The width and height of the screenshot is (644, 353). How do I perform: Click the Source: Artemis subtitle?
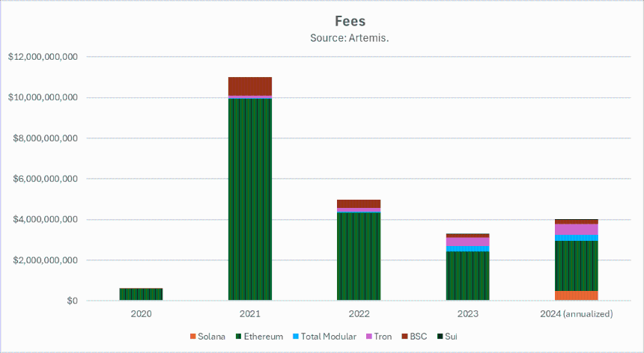point(350,38)
